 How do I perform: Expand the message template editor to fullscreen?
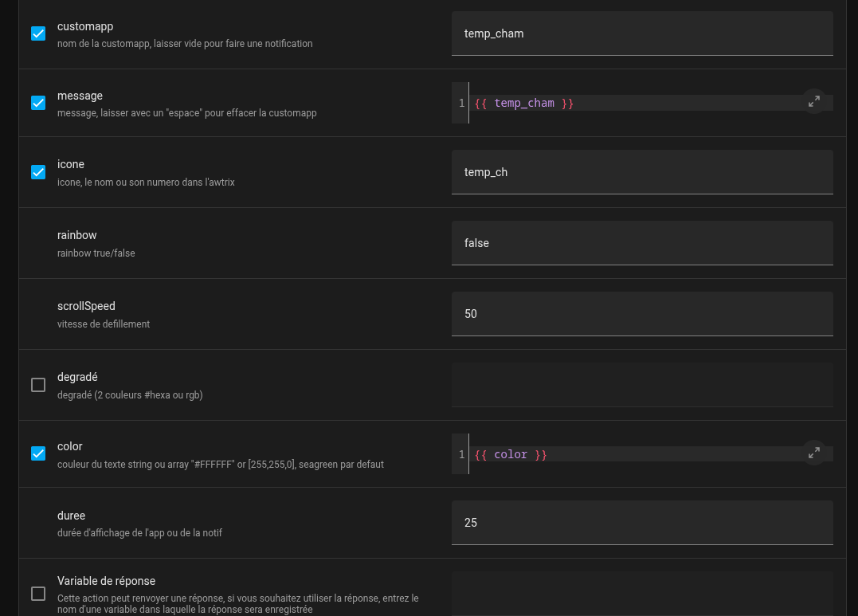coord(813,102)
